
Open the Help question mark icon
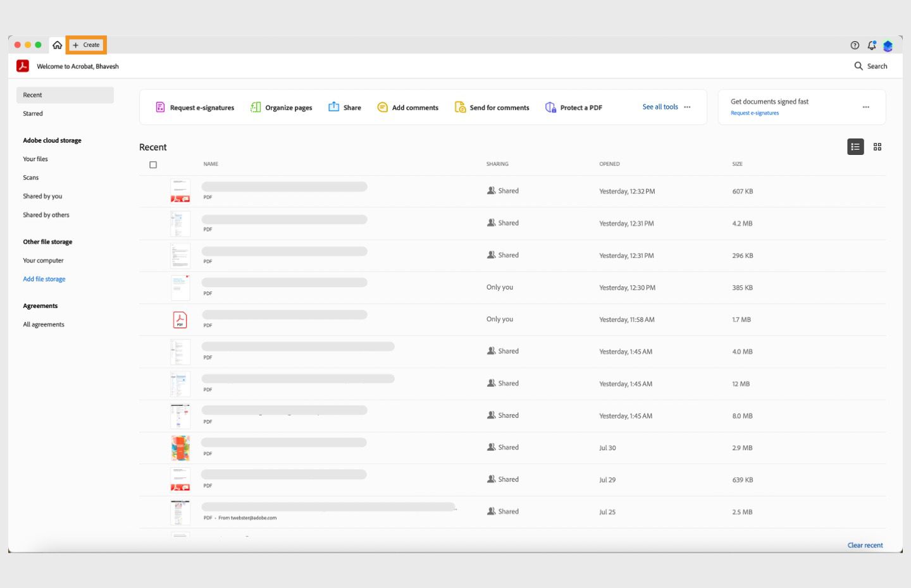854,45
